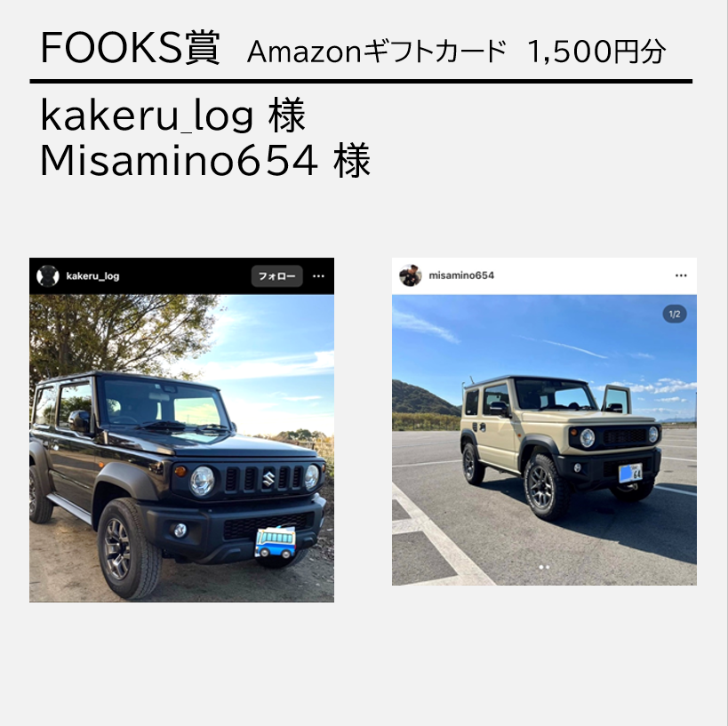
Task: Click the kakeru_log profile avatar
Action: (x=48, y=276)
